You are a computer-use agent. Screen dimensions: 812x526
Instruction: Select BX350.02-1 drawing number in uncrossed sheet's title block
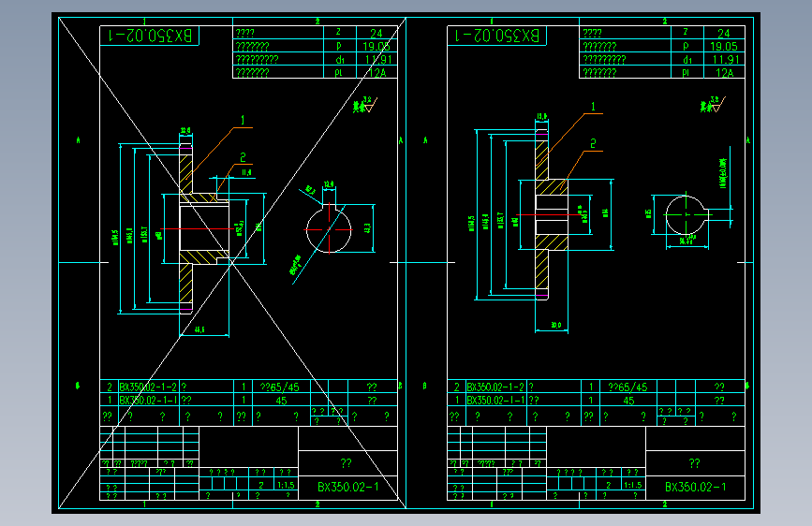[696, 488]
